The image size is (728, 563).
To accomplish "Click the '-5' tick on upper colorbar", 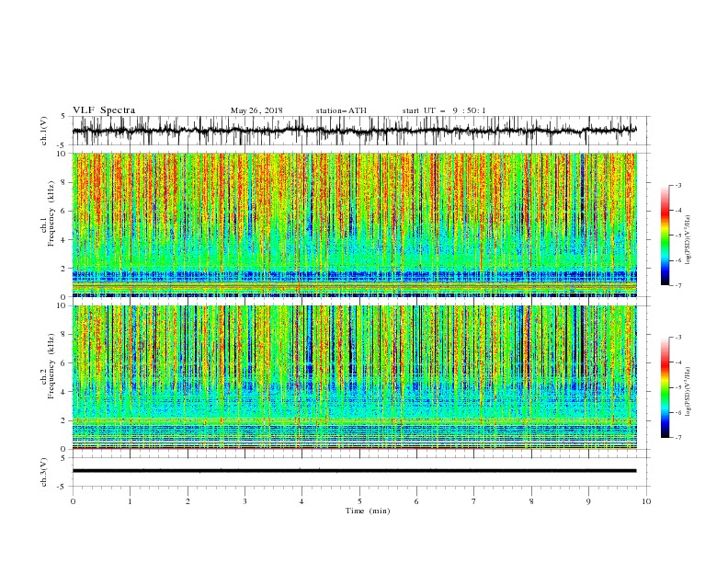I will click(678, 236).
